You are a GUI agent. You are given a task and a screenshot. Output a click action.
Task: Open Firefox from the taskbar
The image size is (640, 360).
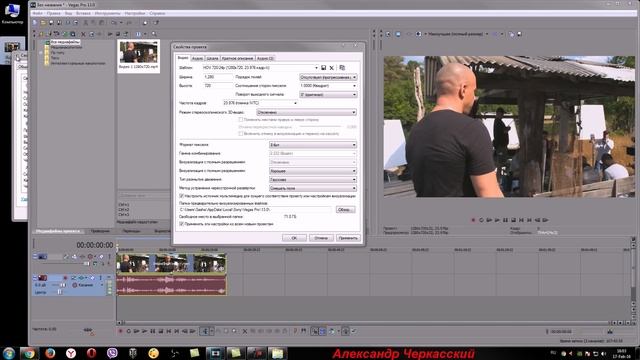[50, 353]
